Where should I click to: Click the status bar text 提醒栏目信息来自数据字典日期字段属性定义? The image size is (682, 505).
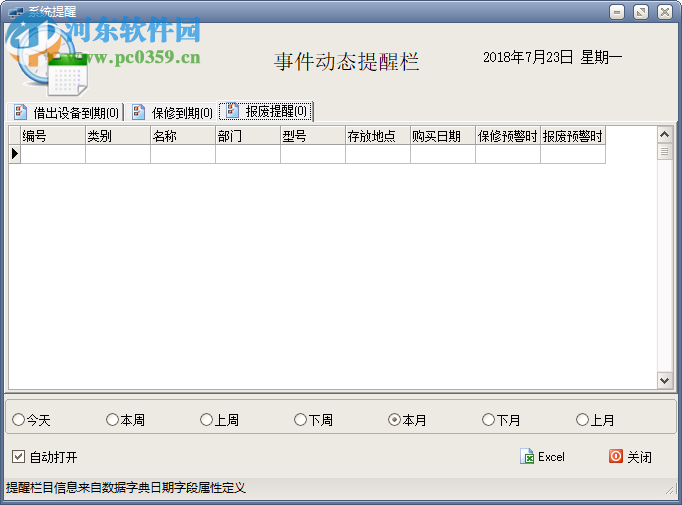(x=126, y=488)
